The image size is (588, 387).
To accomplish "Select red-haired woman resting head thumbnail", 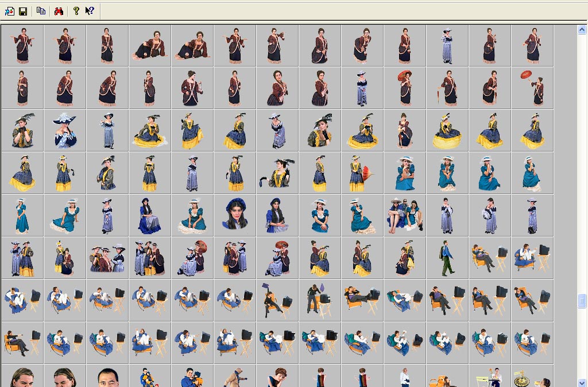I will click(277, 376).
